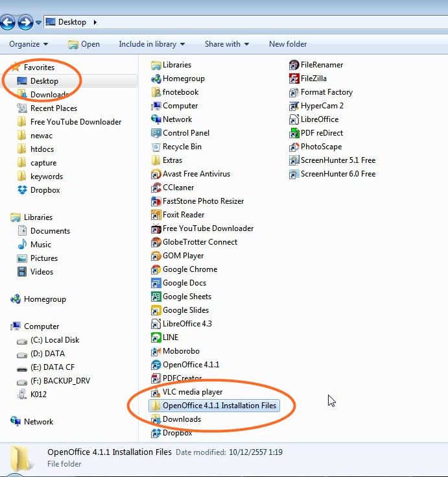Select the Format Factory shortcut
Image resolution: width=448 pixels, height=477 pixels.
tap(321, 92)
